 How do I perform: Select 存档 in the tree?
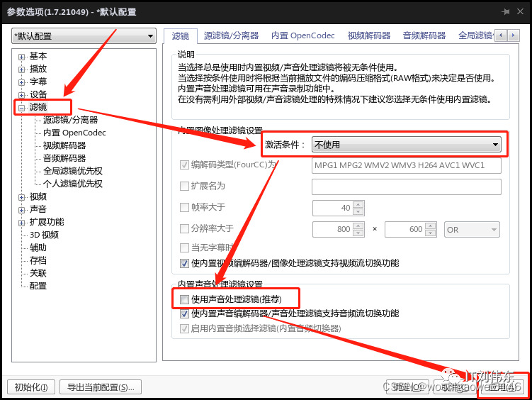38,260
